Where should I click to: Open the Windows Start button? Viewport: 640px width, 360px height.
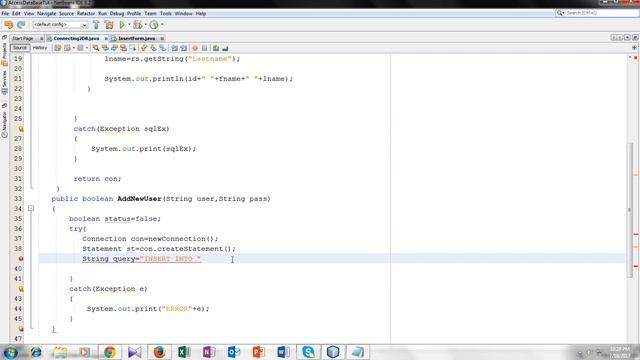tap(11, 352)
